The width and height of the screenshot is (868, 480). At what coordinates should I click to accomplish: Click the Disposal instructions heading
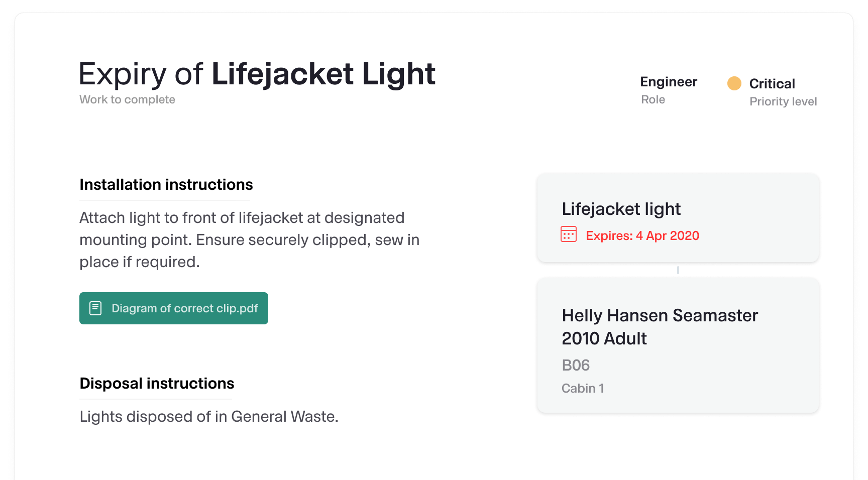(157, 384)
